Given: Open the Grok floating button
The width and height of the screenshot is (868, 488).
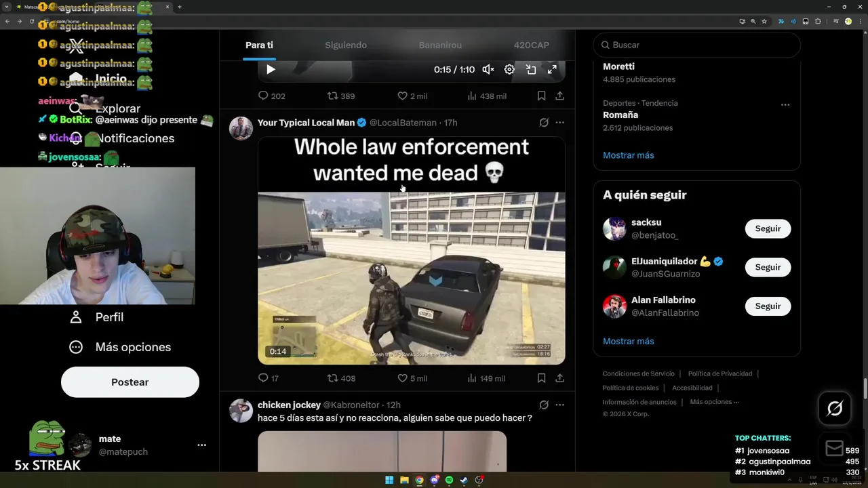Looking at the screenshot, I should click(x=835, y=408).
